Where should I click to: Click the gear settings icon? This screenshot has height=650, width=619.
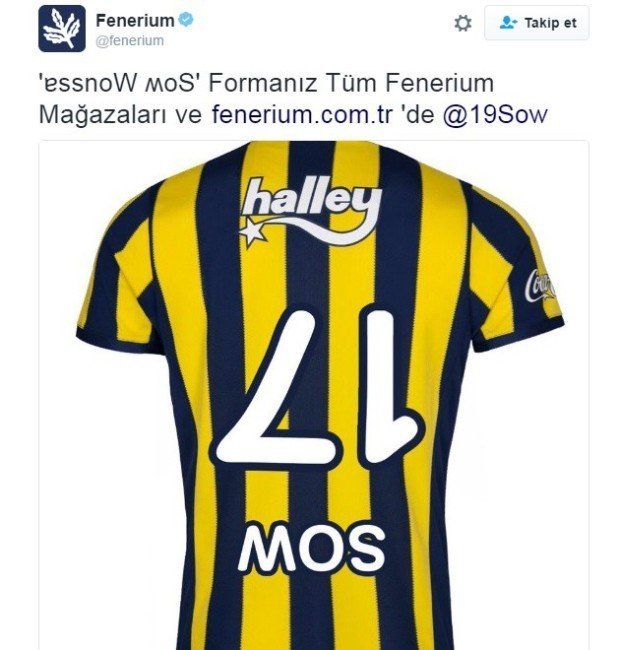463,23
